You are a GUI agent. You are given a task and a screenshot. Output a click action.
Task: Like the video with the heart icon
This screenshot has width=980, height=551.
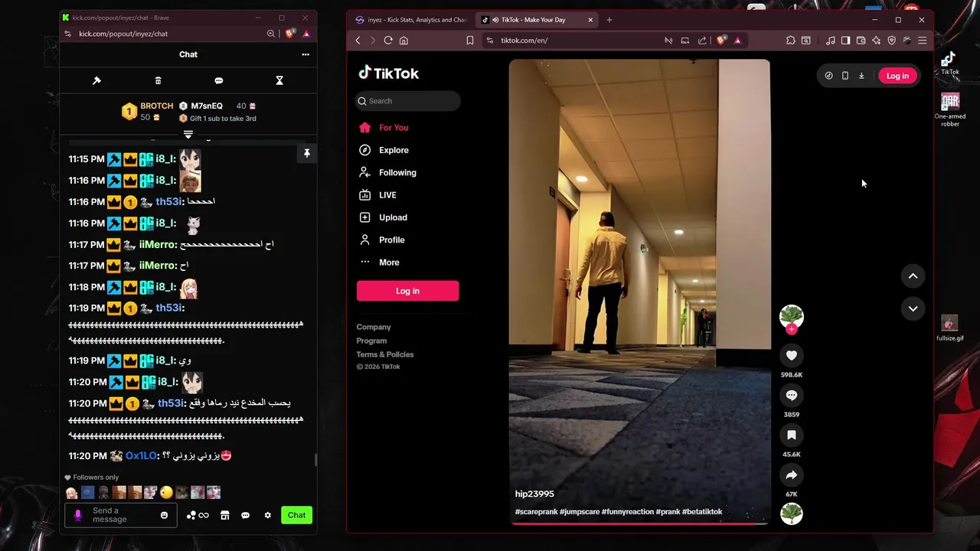[x=792, y=355]
